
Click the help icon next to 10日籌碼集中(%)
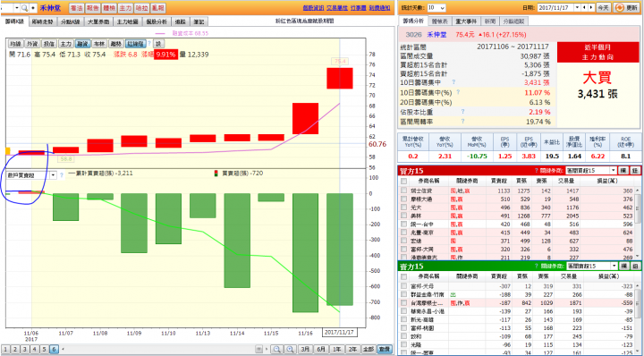458,92
